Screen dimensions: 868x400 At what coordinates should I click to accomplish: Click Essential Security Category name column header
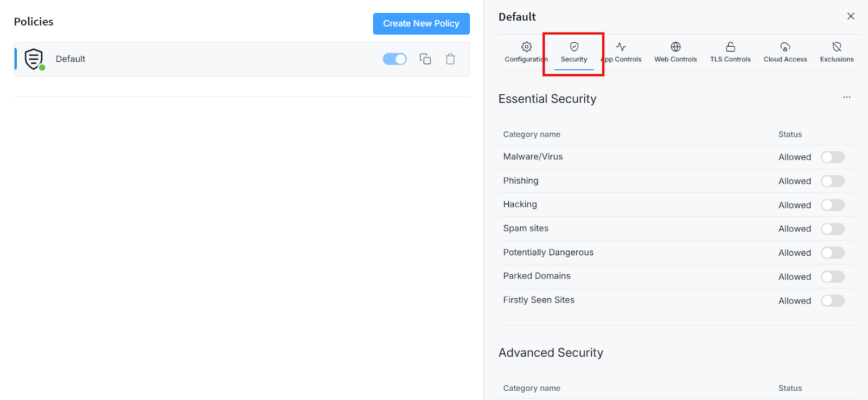[x=532, y=134]
